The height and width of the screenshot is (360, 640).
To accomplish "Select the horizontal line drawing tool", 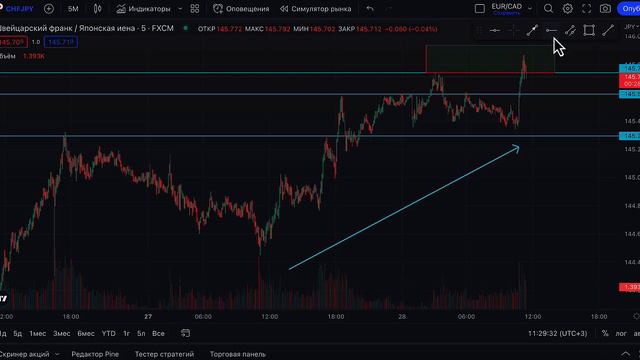I will pyautogui.click(x=495, y=30).
